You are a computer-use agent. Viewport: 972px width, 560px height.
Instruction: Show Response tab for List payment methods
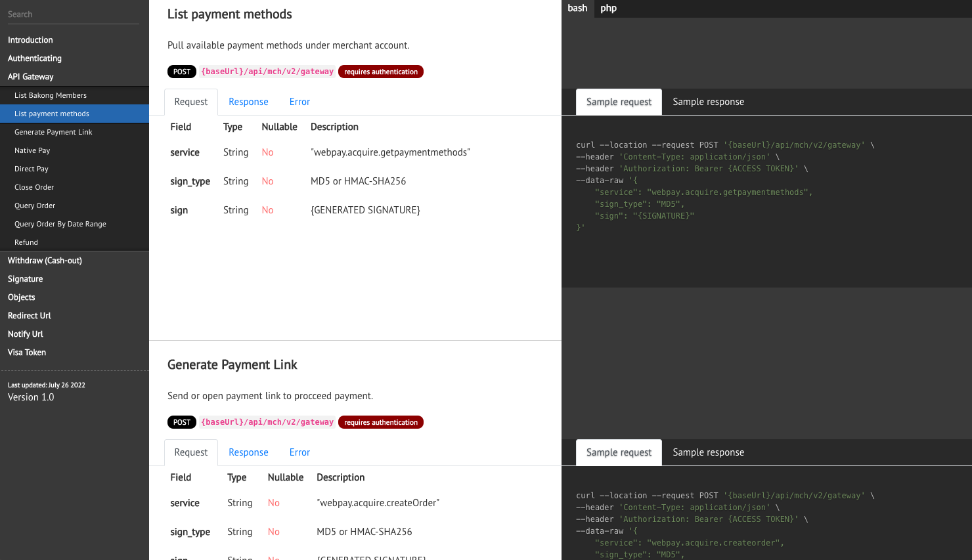tap(248, 102)
